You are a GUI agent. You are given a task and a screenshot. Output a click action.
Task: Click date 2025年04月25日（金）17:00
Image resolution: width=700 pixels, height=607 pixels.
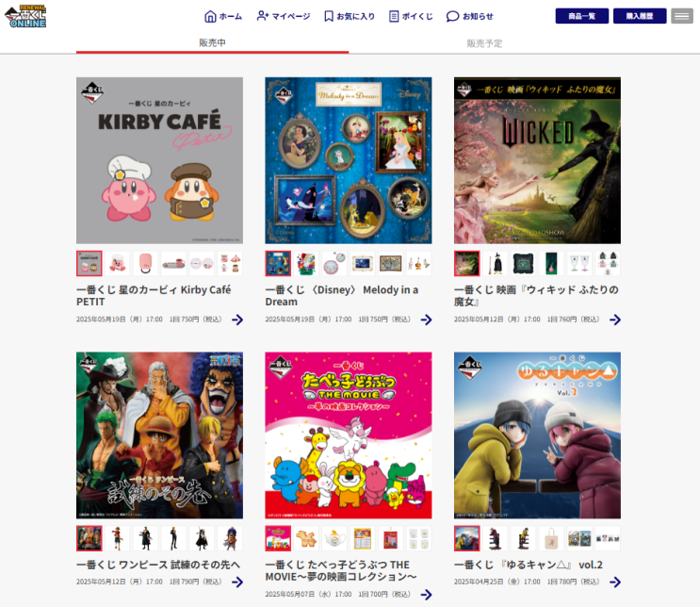tap(497, 582)
